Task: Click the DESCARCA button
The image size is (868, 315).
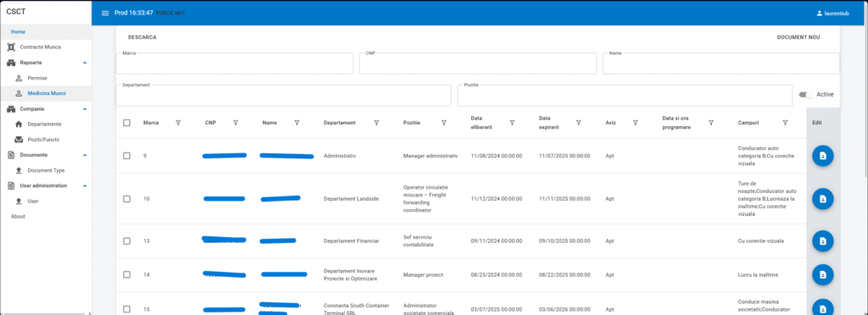Action: coord(142,37)
